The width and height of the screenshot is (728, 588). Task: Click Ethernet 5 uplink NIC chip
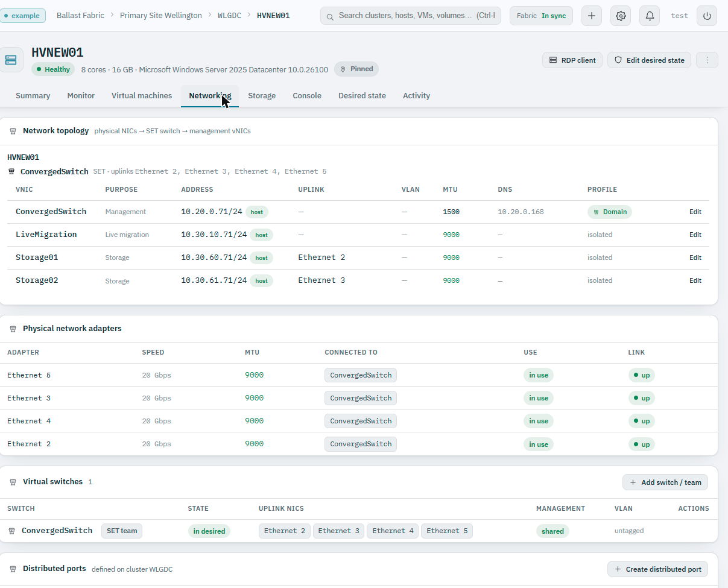[447, 531]
